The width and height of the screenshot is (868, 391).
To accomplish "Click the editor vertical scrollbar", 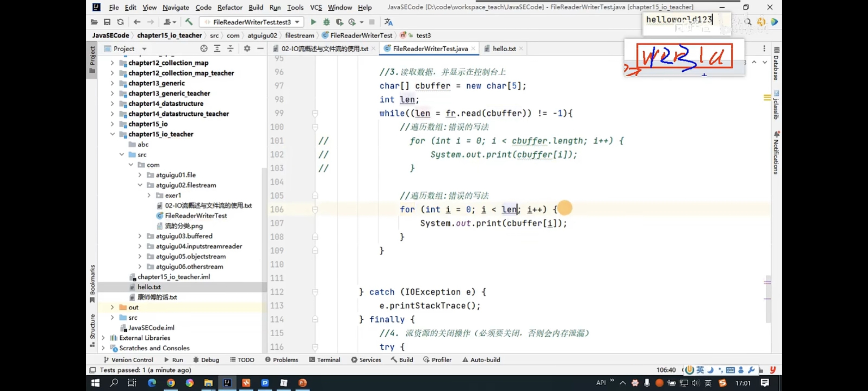I will click(768, 299).
